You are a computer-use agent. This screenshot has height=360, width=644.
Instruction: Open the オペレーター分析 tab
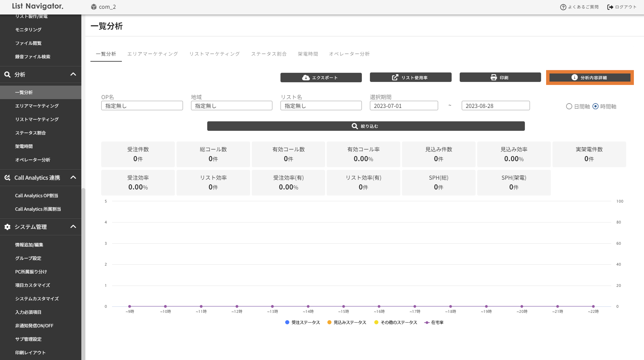click(349, 54)
